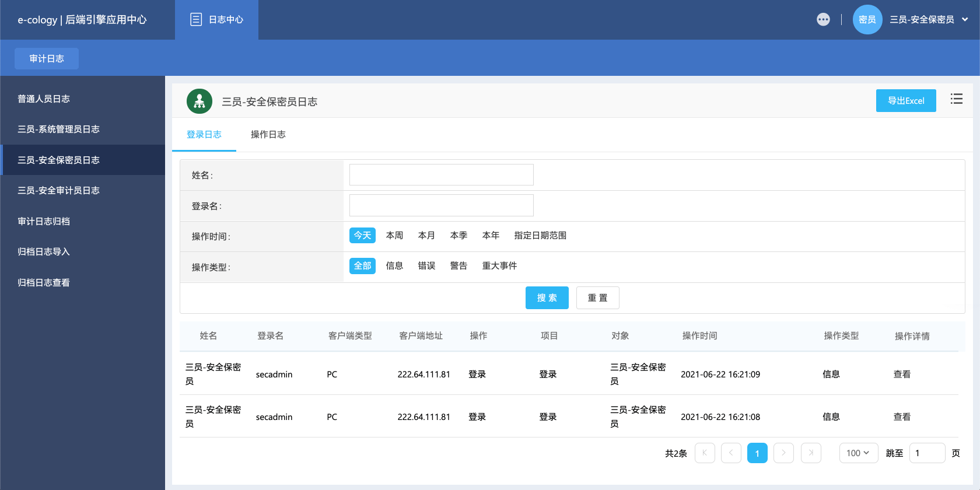
Task: Select 错误 operation type filter
Action: pos(426,265)
